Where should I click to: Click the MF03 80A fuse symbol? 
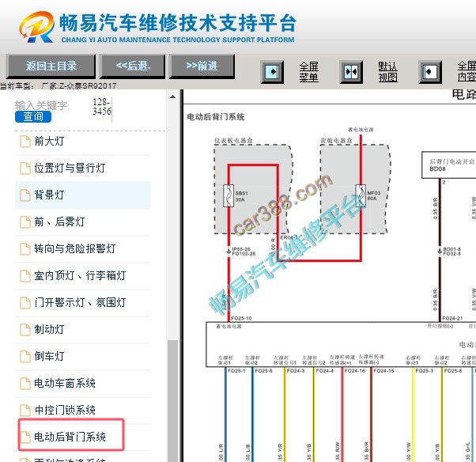coord(361,196)
